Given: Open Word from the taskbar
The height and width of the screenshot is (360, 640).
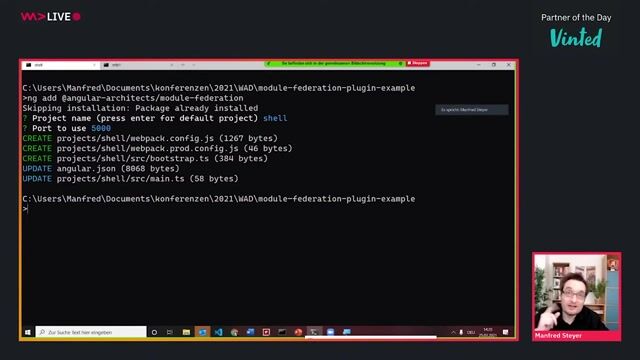Looking at the screenshot, I should pyautogui.click(x=250, y=332).
